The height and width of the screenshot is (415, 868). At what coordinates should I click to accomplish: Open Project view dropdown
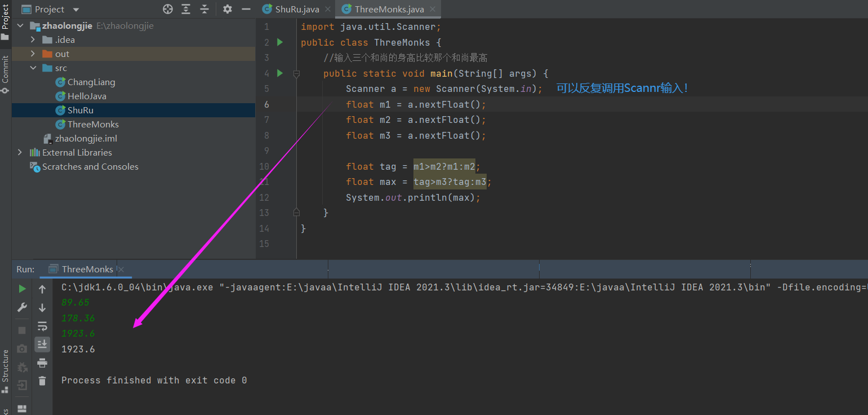[x=76, y=10]
